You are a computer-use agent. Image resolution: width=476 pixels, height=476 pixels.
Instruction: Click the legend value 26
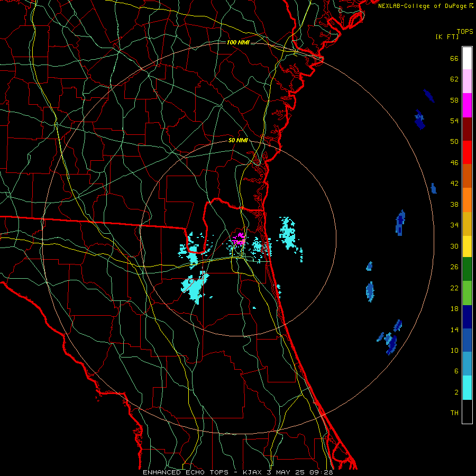pyautogui.click(x=454, y=267)
